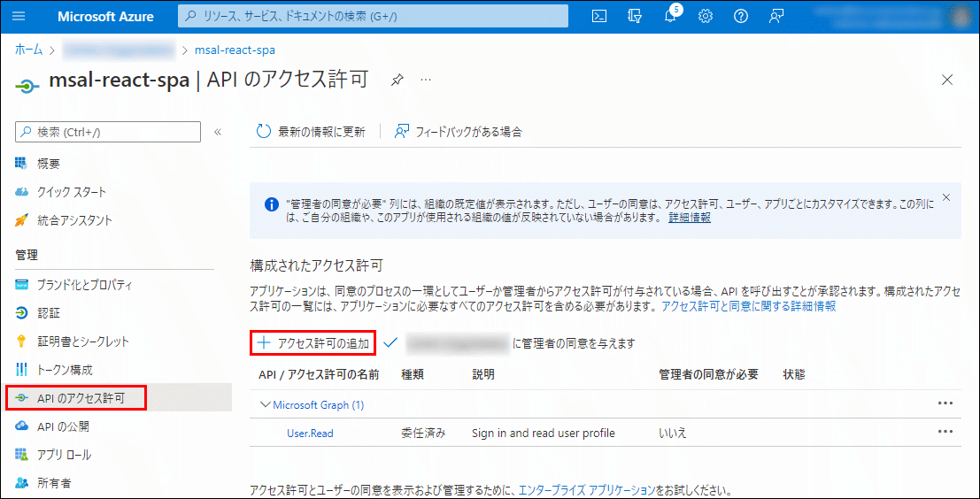Click the 概要 grid icon

pyautogui.click(x=21, y=164)
